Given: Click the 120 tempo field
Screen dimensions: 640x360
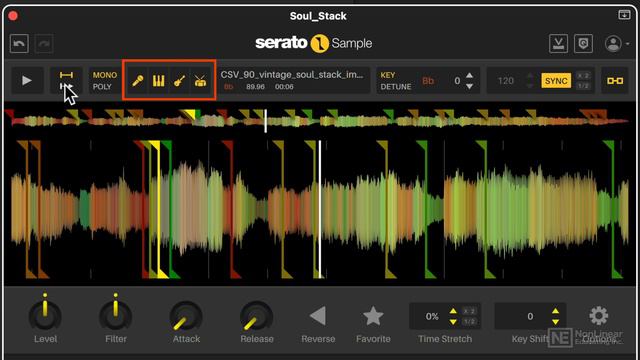Looking at the screenshot, I should (506, 81).
